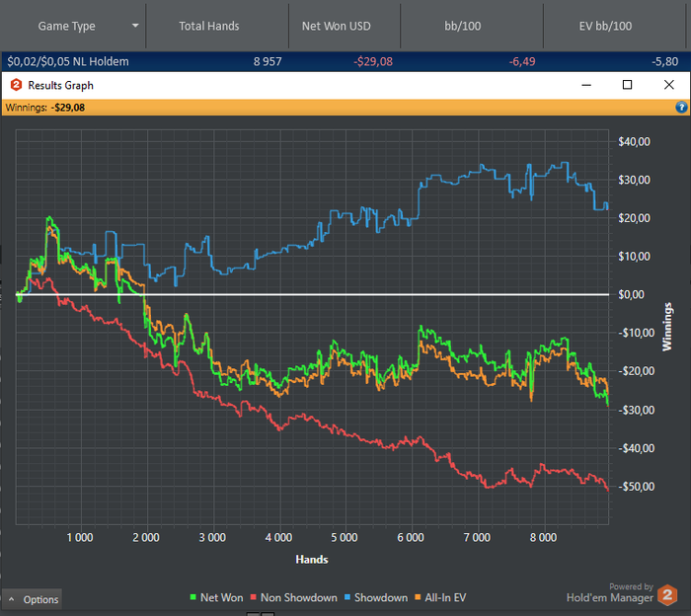Expand the Options panel
The width and height of the screenshot is (691, 616).
32,599
